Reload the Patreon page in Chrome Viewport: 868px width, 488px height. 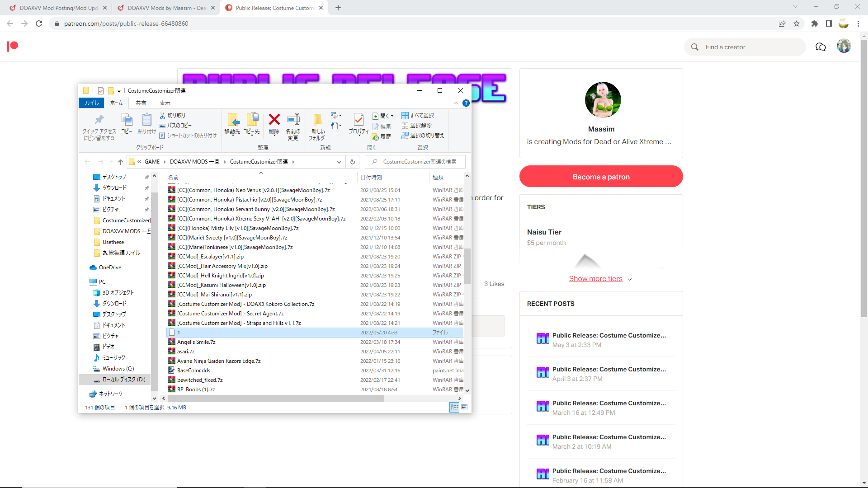click(x=39, y=23)
